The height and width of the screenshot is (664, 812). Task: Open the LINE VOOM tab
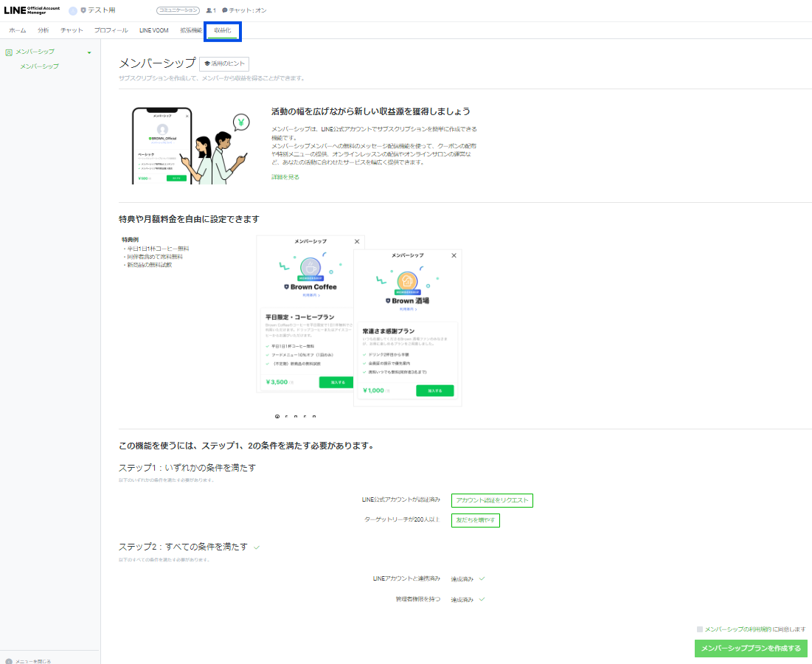(x=154, y=30)
